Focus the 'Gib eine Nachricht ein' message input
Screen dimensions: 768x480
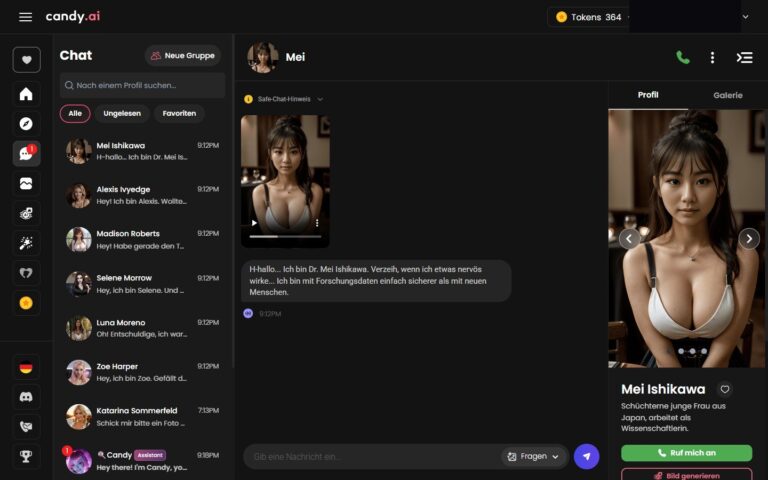[x=372, y=457]
